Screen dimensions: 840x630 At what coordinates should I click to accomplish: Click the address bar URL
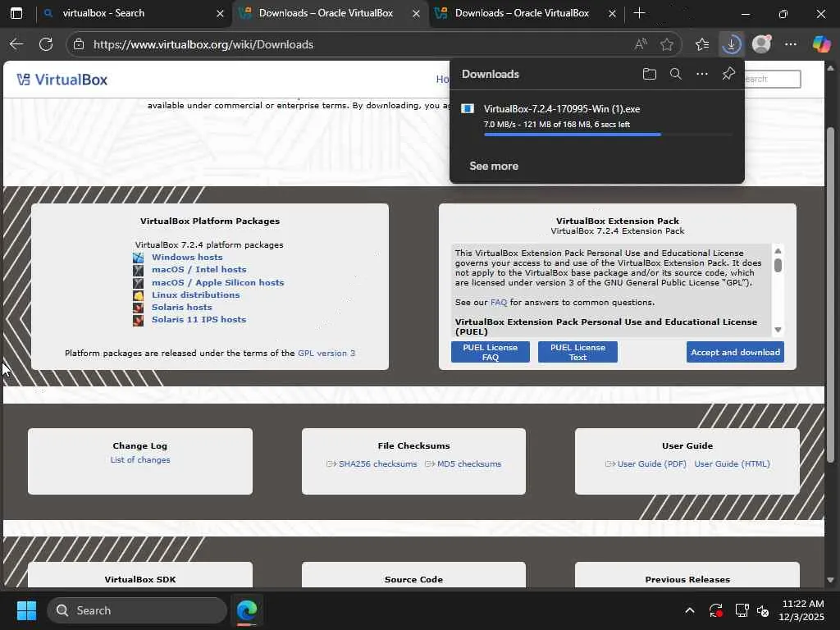(x=203, y=44)
